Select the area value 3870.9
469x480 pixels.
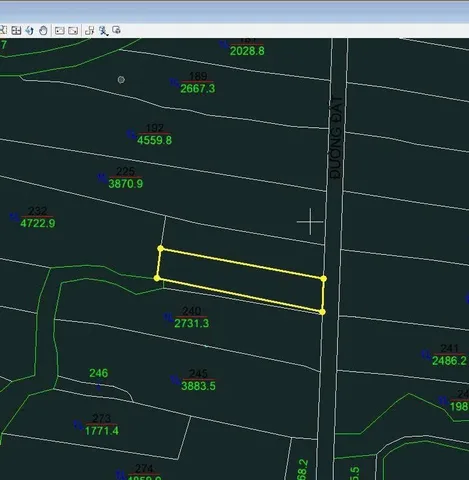tap(126, 184)
